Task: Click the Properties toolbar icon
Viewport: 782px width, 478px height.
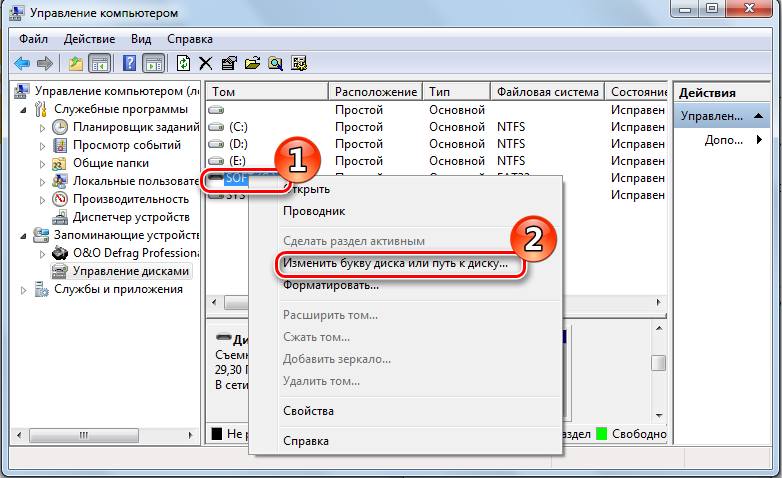Action: (229, 63)
